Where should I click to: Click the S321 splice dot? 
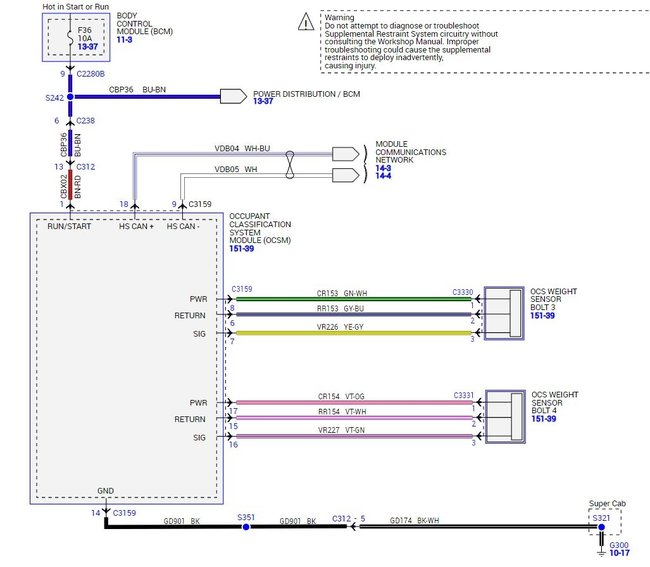point(601,527)
